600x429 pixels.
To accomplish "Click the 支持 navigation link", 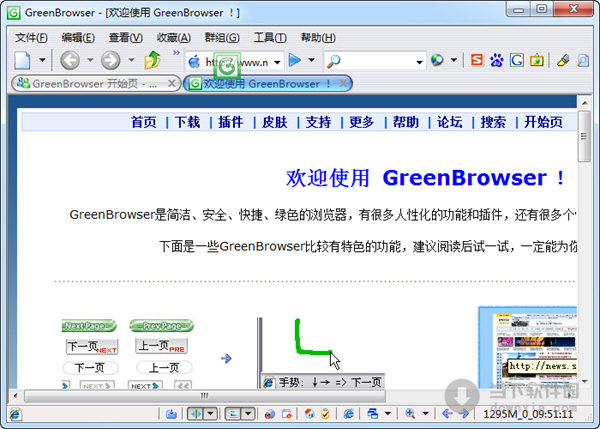I will click(x=318, y=122).
